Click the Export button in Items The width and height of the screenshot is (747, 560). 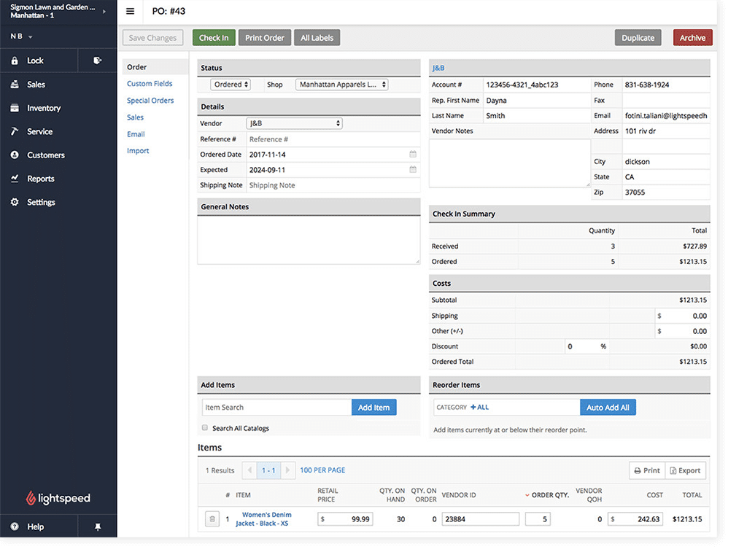point(685,470)
